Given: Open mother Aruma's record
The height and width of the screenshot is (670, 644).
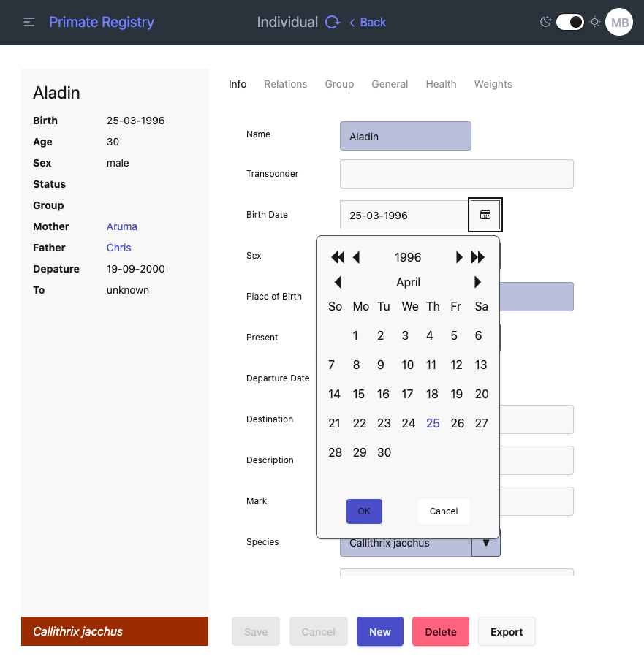Looking at the screenshot, I should click(121, 226).
